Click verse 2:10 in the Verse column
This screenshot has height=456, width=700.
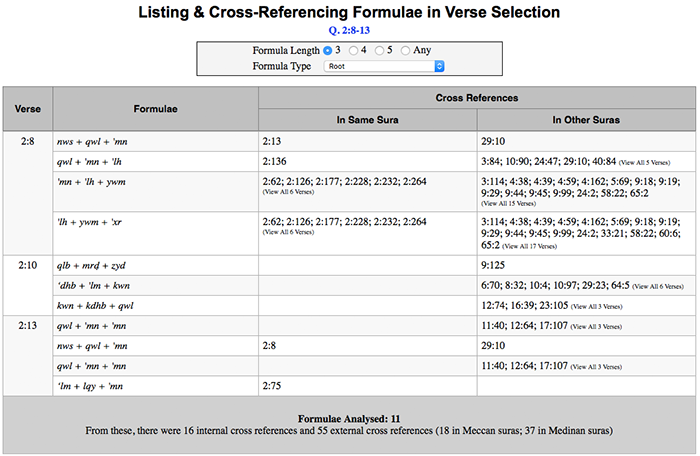[28, 265]
